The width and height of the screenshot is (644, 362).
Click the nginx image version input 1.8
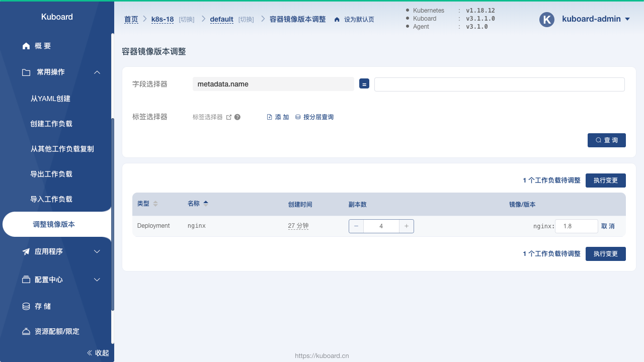(577, 226)
